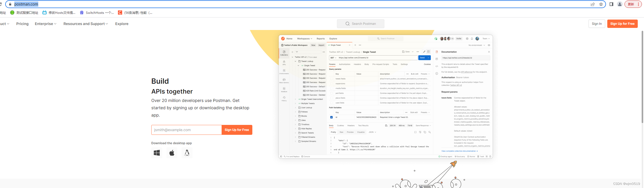The width and height of the screenshot is (644, 188).
Task: Bookmark this page with the star icon
Action: (x=601, y=4)
